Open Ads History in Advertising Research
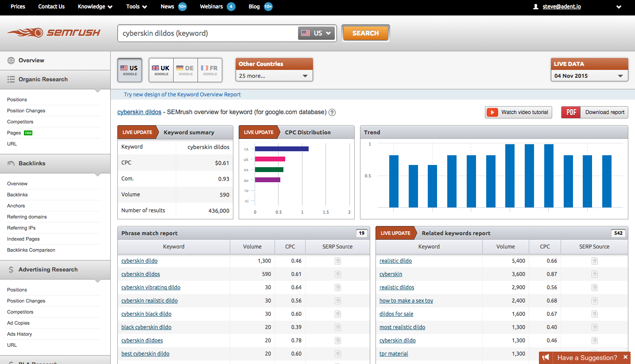635x364 pixels. click(19, 334)
